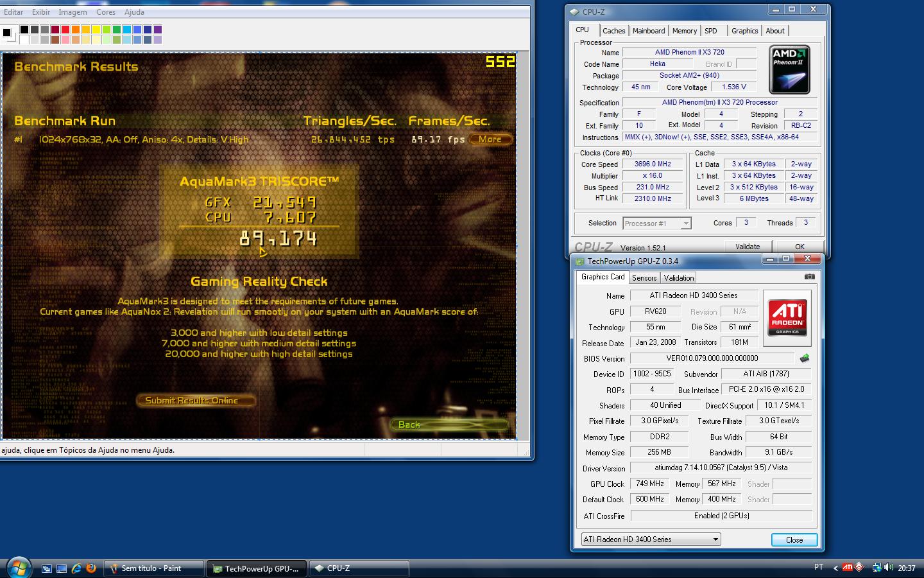The height and width of the screenshot is (578, 924).
Task: Switch to the Mainboard tab in CPU-Z
Action: (x=649, y=31)
